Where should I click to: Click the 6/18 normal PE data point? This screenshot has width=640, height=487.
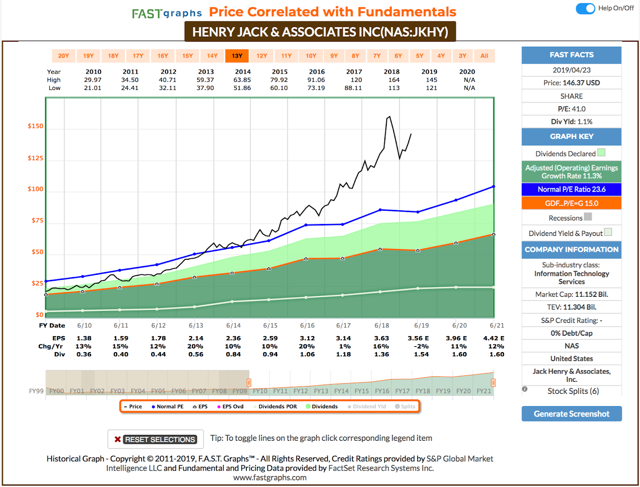[x=380, y=210]
